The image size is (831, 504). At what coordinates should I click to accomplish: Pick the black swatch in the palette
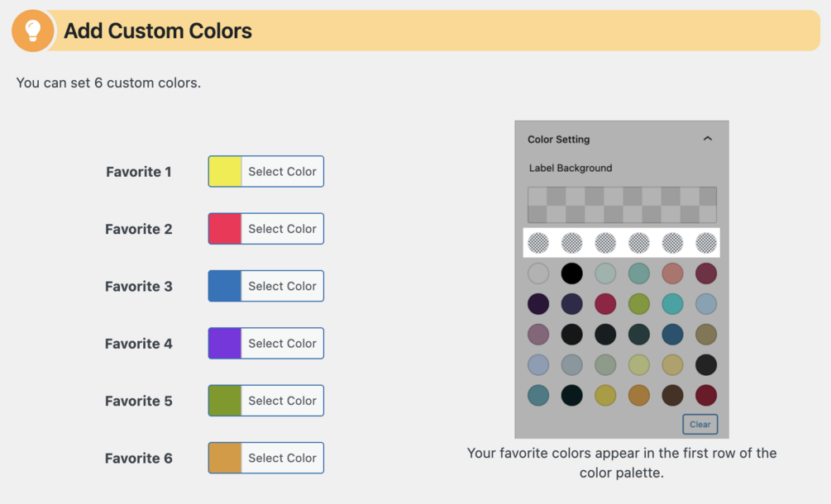click(x=571, y=273)
